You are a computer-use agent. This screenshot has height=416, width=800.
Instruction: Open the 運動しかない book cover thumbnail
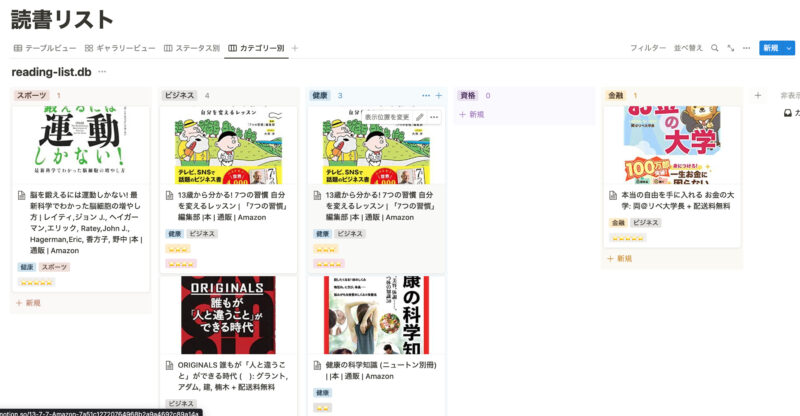81,145
